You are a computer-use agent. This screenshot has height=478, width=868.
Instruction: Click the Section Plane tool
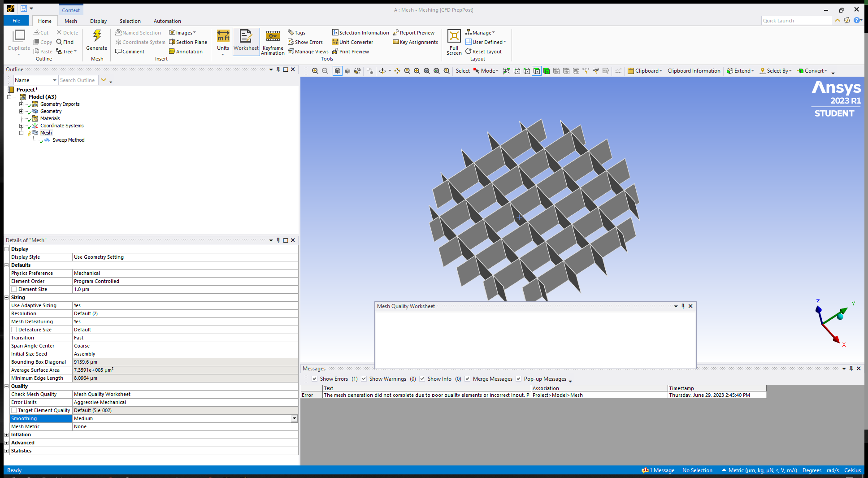tap(188, 42)
